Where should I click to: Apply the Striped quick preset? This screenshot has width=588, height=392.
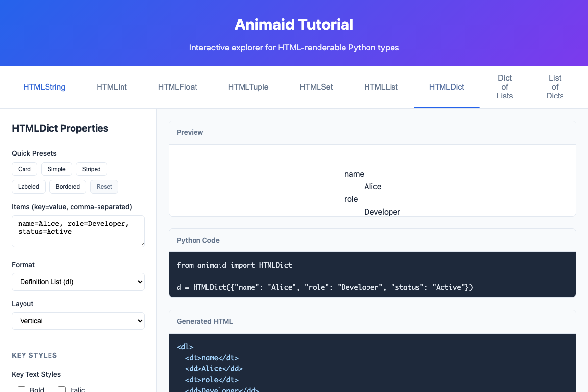(x=91, y=169)
